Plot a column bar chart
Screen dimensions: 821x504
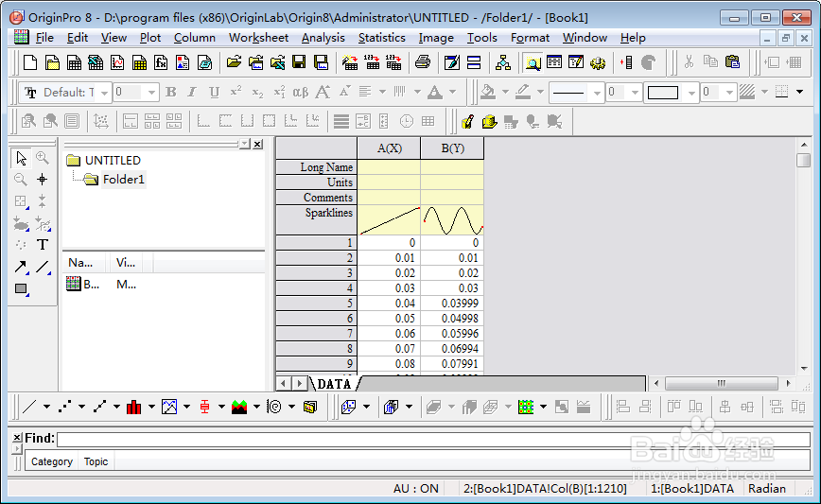(x=134, y=407)
